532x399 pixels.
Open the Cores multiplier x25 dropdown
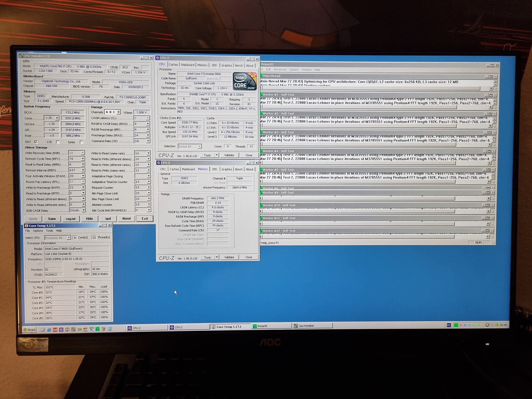pos(57,118)
